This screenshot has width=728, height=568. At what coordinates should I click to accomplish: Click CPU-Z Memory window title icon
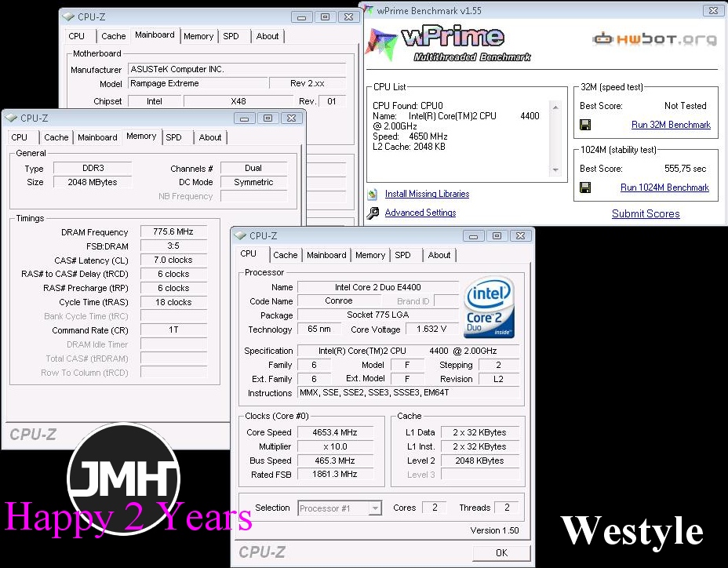pos(11,118)
